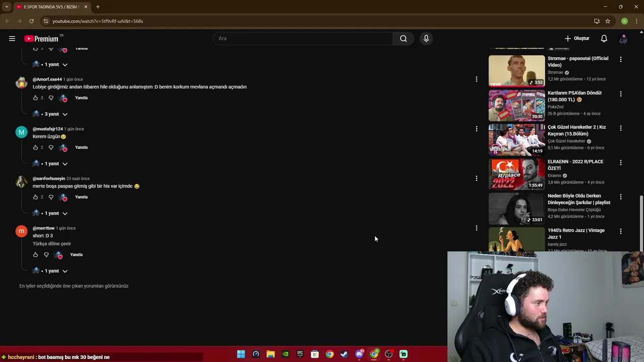Focus the Ara search field
644x362 pixels.
(x=303, y=39)
